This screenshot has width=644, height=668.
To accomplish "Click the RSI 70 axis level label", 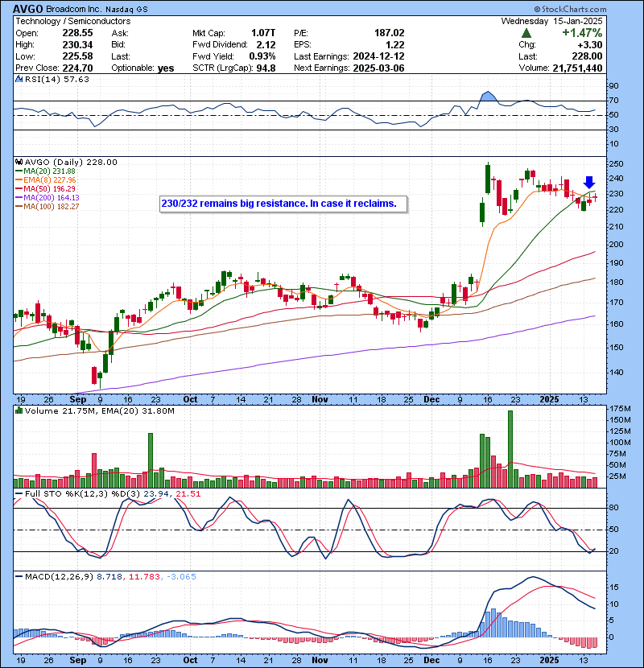I will (x=613, y=101).
